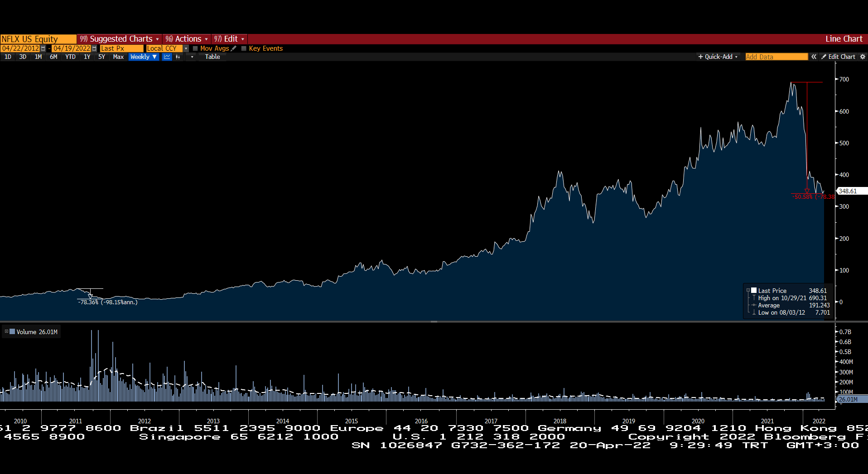
Task: Select the 5Y range tab
Action: 101,57
